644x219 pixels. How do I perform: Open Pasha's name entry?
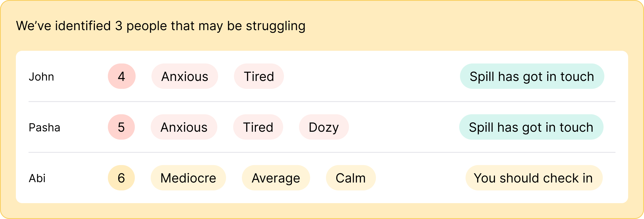(x=44, y=127)
